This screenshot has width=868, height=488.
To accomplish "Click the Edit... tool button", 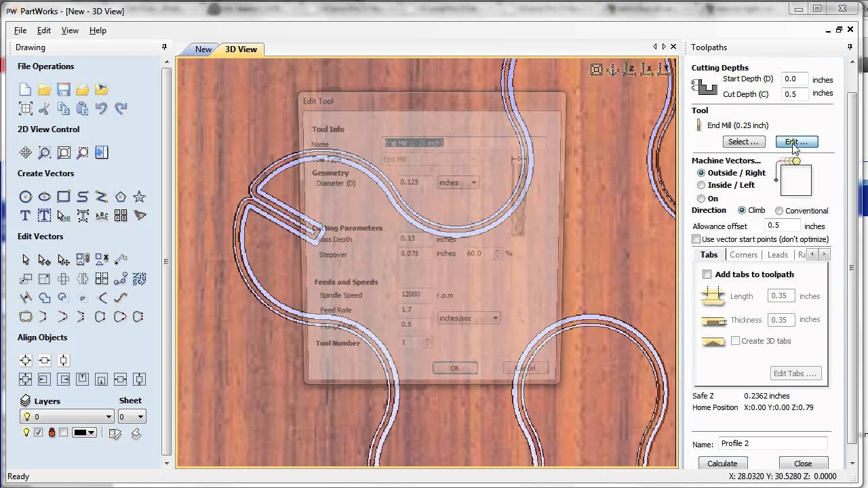I will point(797,142).
